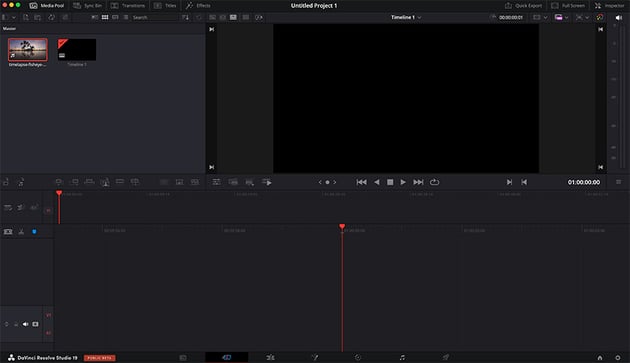Stop playback
The image size is (630, 363).
click(x=390, y=182)
